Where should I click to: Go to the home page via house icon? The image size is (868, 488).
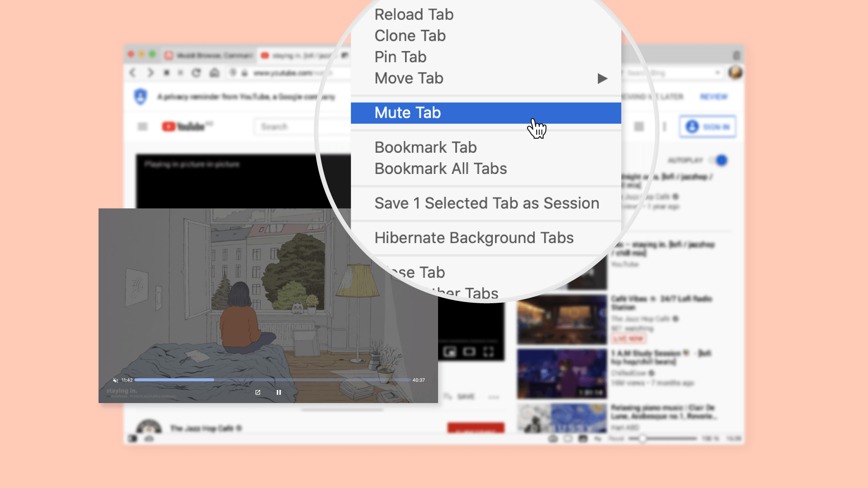click(x=214, y=73)
